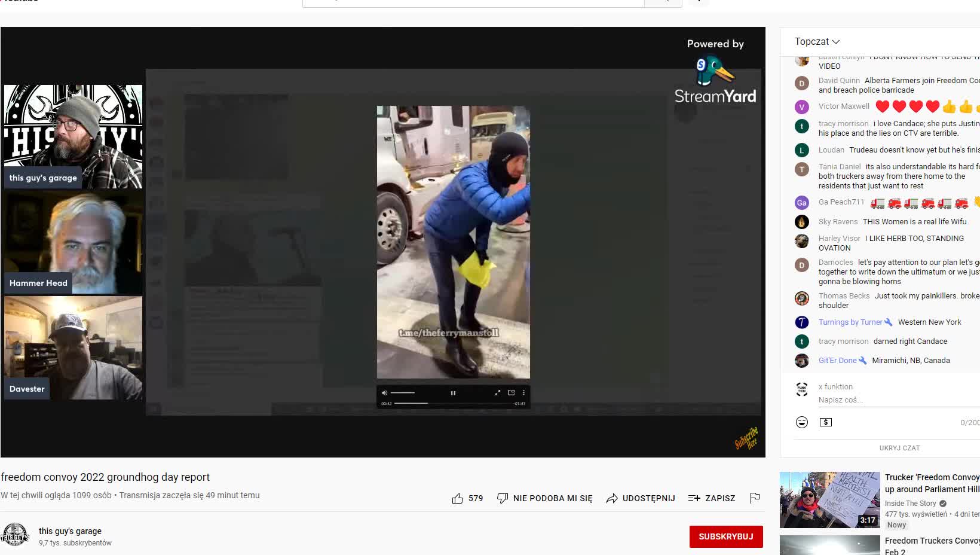The height and width of the screenshot is (555, 980).
Task: Click Turnings by Turner's avatar
Action: (x=802, y=322)
